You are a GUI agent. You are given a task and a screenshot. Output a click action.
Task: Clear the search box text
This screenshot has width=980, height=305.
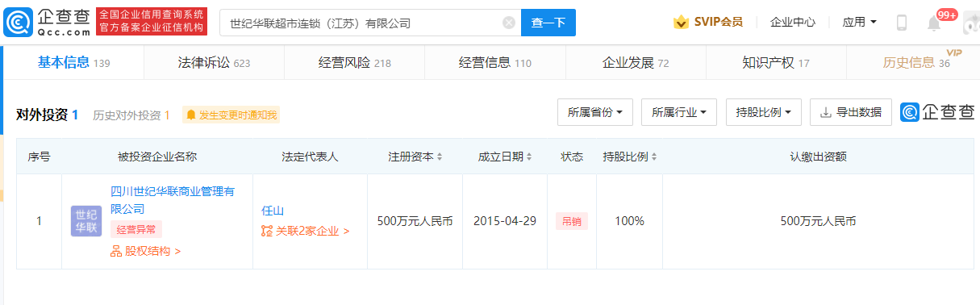pyautogui.click(x=509, y=23)
